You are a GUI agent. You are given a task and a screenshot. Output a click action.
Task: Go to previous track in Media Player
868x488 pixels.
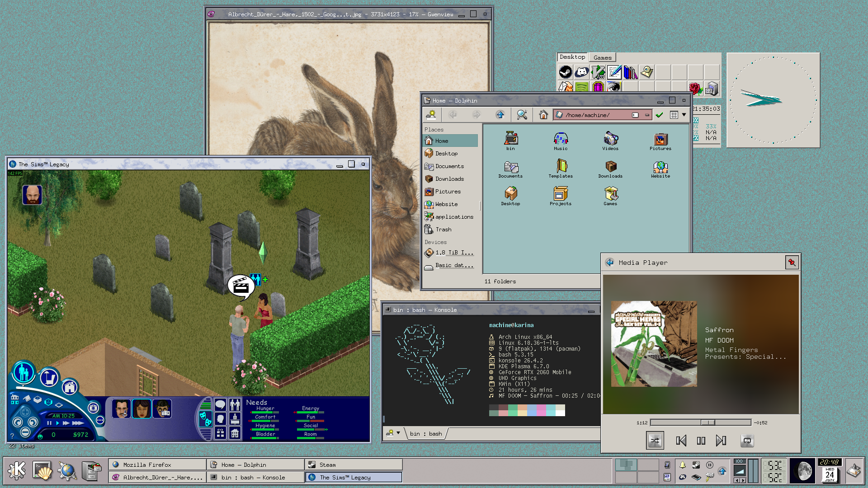(x=681, y=441)
